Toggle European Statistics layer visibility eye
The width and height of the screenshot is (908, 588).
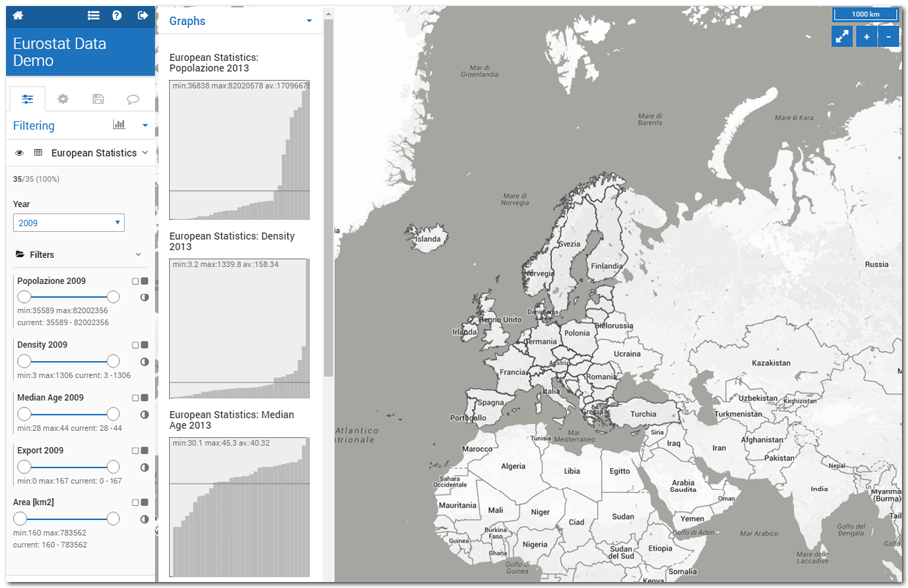(19, 153)
